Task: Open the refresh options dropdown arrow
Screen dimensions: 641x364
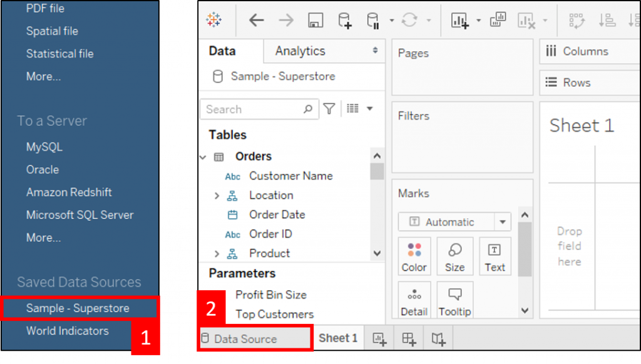Action: [x=428, y=21]
